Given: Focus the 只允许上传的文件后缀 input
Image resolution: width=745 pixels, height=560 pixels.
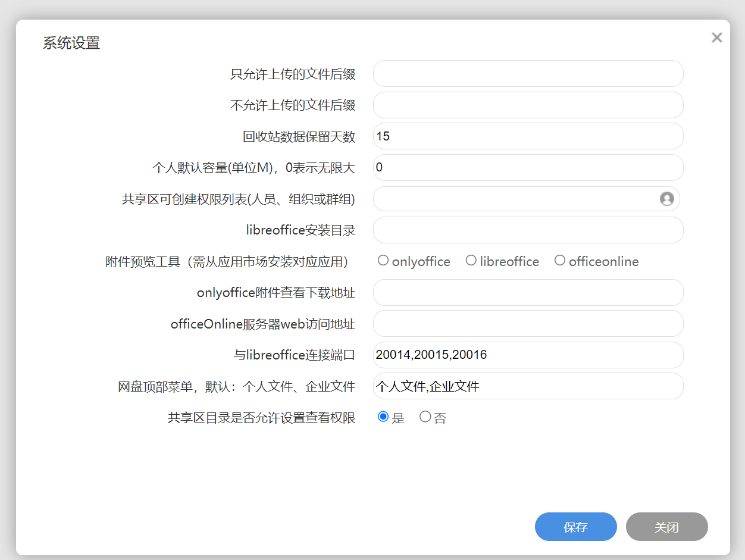Looking at the screenshot, I should click(528, 74).
